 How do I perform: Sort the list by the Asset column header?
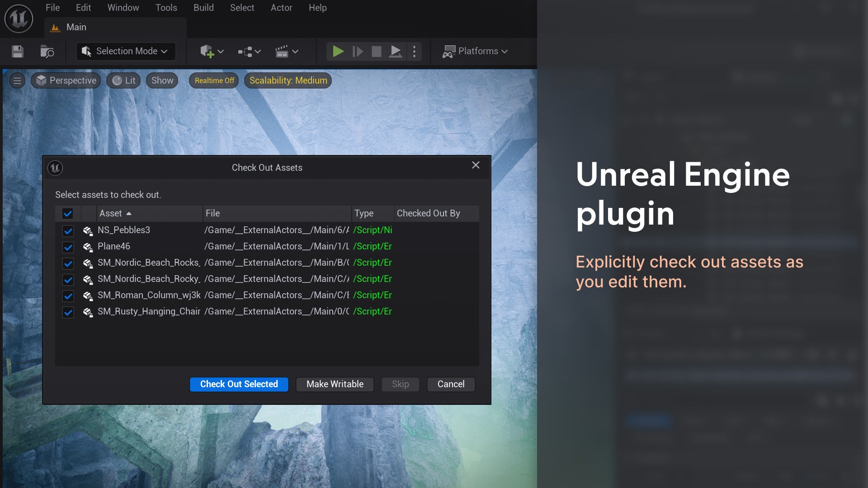[x=149, y=213]
